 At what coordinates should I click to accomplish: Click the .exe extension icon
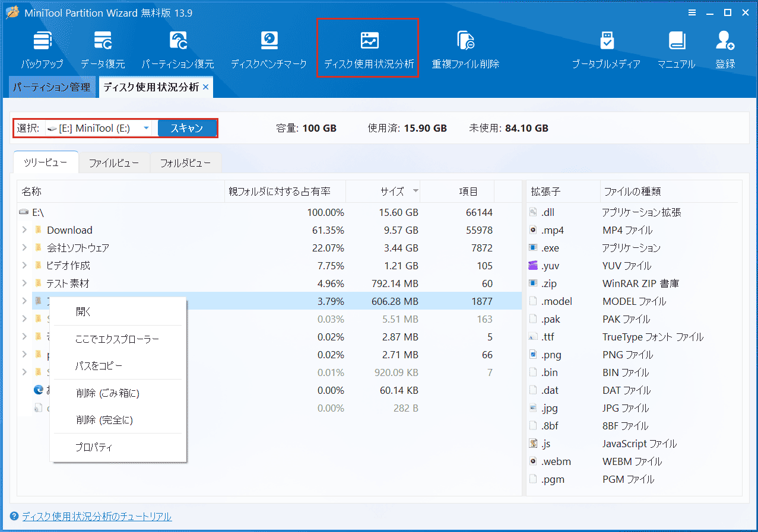pos(532,248)
